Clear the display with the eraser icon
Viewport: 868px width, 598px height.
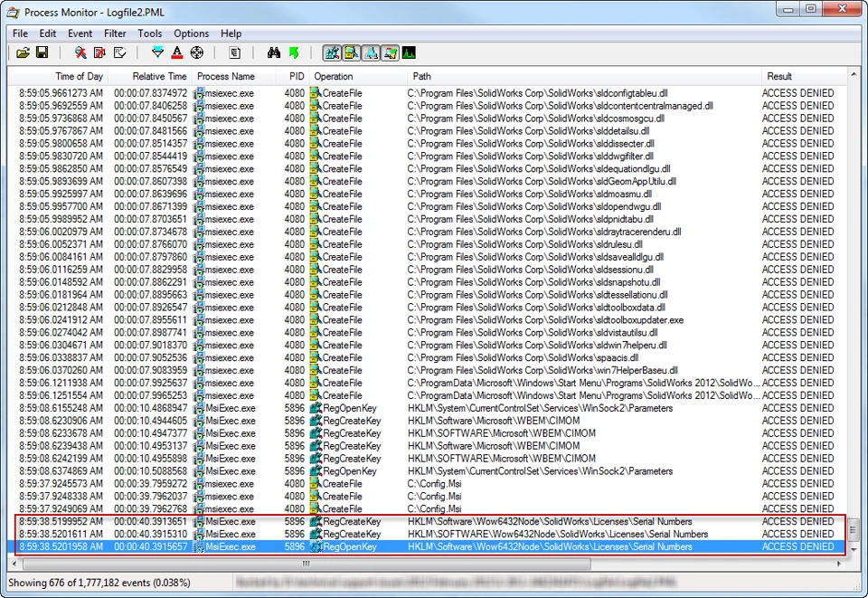click(119, 53)
